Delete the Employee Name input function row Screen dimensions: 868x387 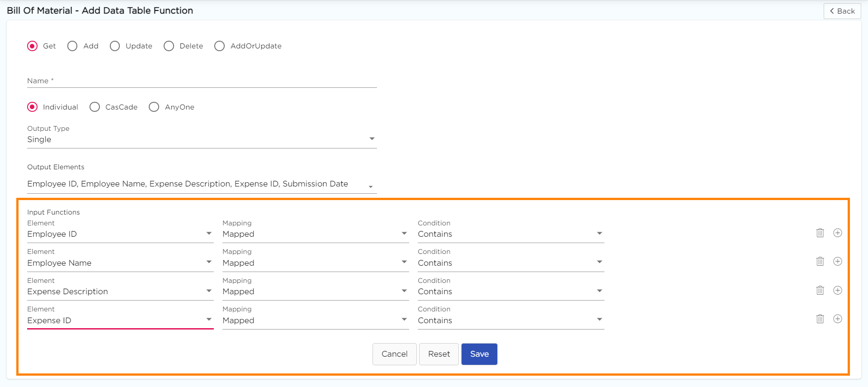point(820,262)
